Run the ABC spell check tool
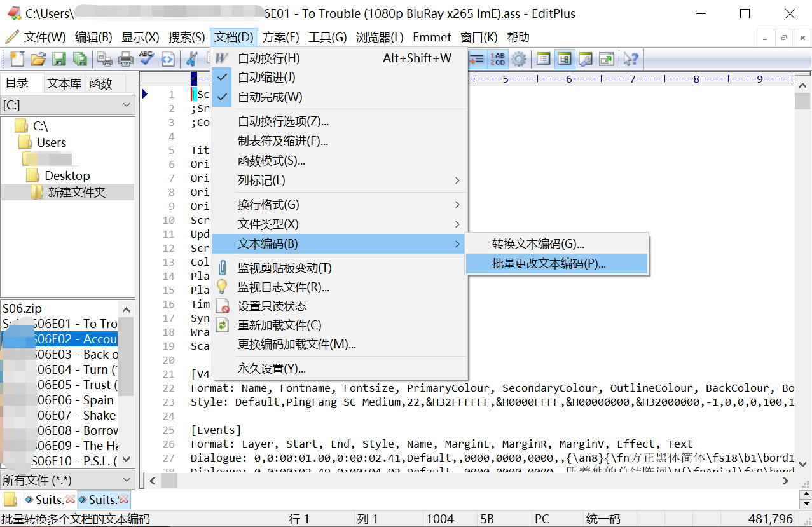This screenshot has height=527, width=812. click(x=147, y=59)
